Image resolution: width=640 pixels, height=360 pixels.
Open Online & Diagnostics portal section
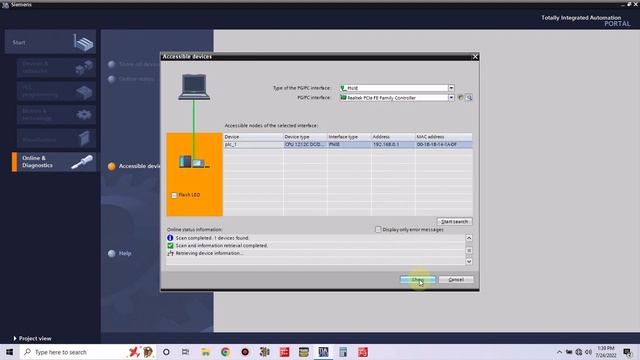(x=54, y=162)
